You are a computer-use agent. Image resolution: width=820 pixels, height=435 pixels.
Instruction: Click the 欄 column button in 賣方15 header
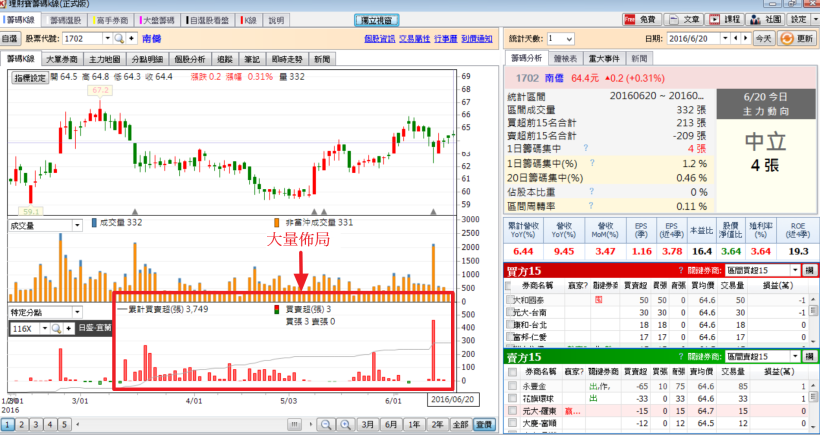click(x=810, y=357)
